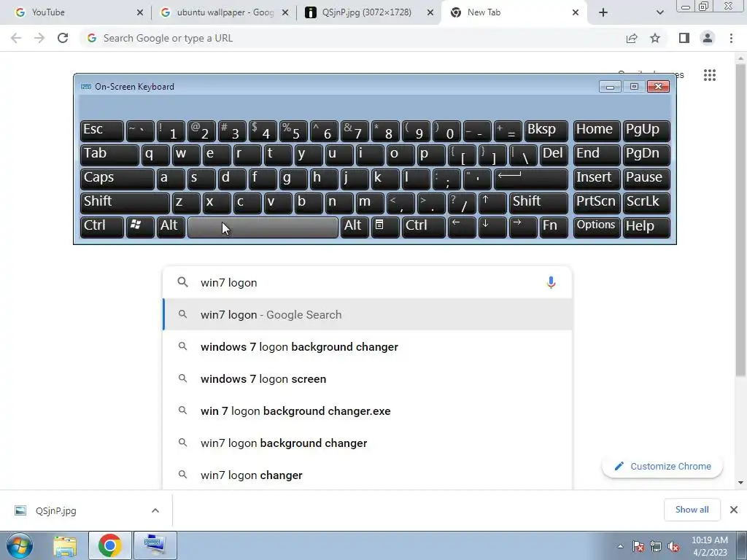Viewport: 747px width, 560px height.
Task: Open the downloaded QSjnP.jpg file
Action: [55, 510]
